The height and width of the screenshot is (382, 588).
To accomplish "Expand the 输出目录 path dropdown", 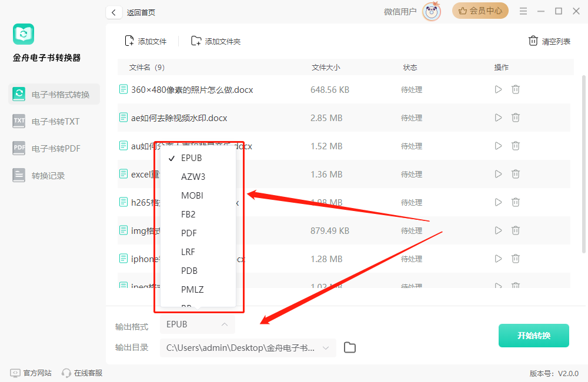I will pyautogui.click(x=326, y=348).
